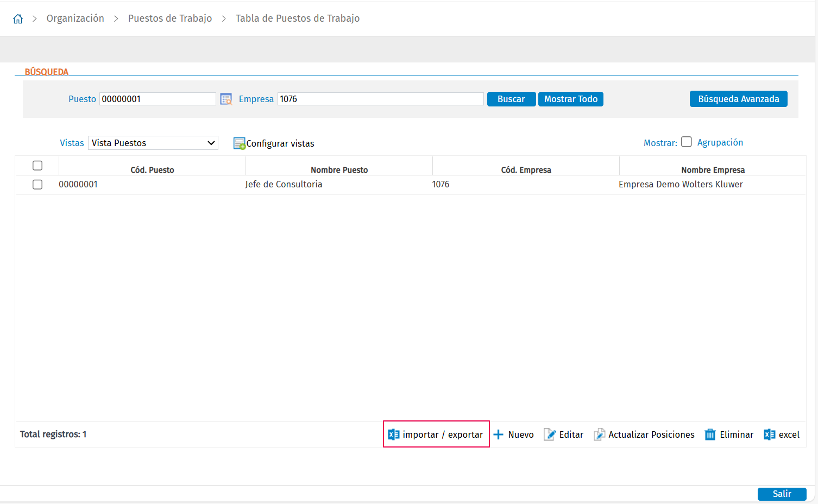Click the Configurar vistas icon

coord(240,143)
